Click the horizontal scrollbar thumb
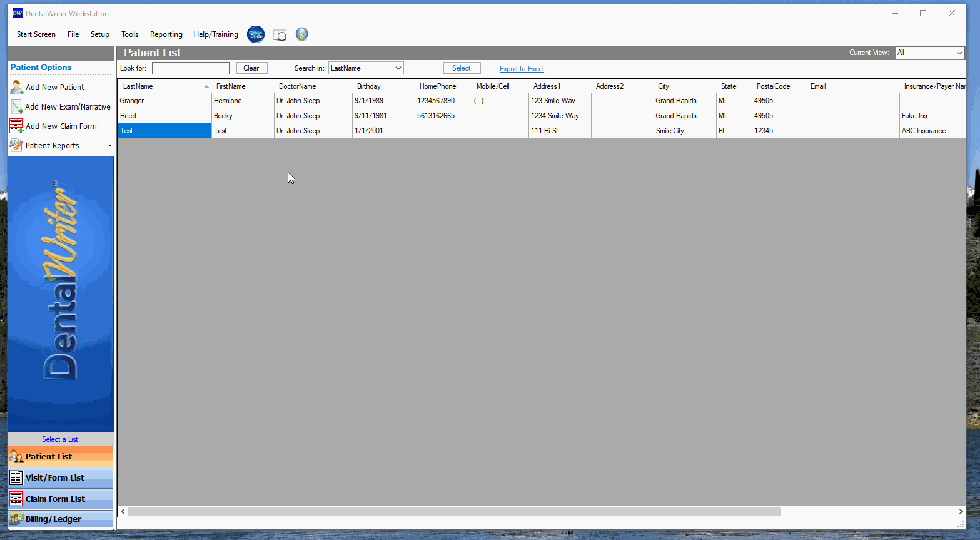This screenshot has height=540, width=980. point(455,511)
